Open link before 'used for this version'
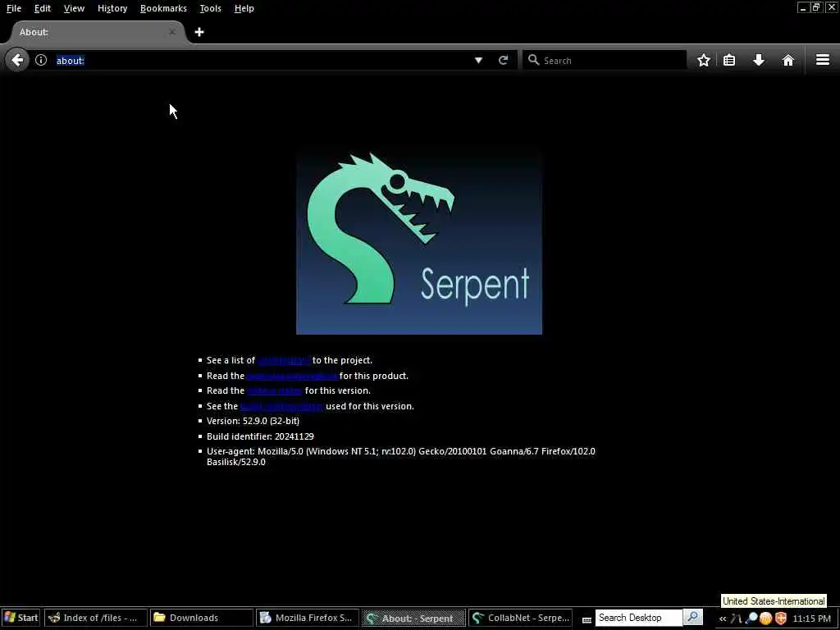The width and height of the screenshot is (840, 630). pyautogui.click(x=282, y=406)
